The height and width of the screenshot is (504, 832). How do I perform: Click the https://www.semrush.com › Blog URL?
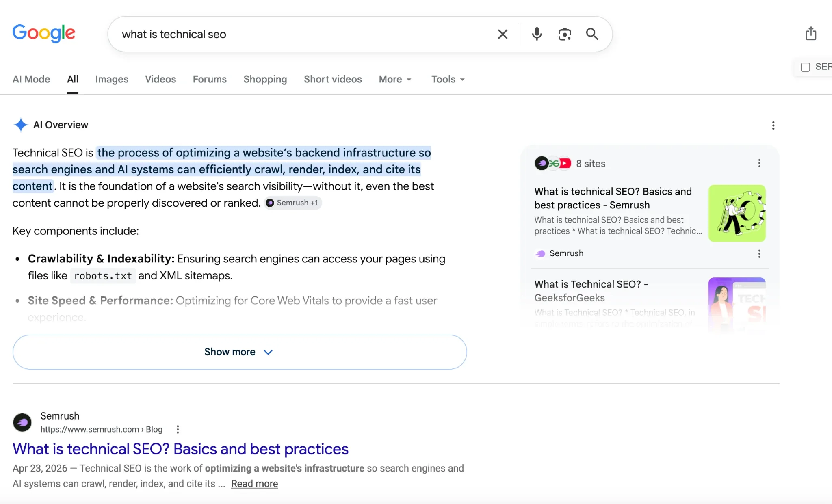(x=101, y=429)
